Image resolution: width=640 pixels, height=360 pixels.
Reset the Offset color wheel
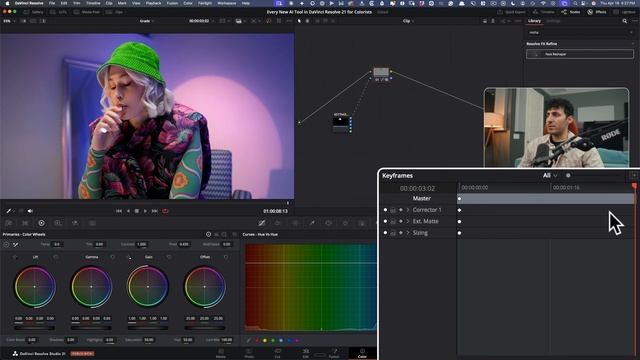(226, 257)
